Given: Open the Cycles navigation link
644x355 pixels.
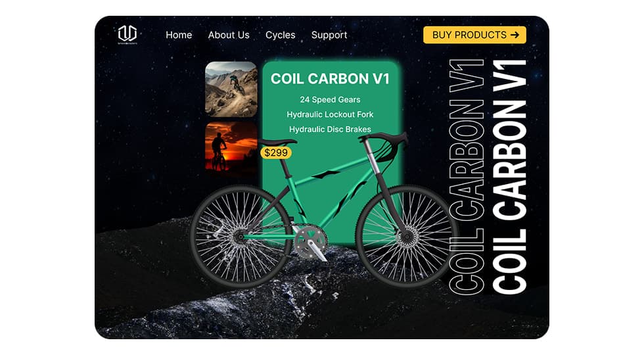Looking at the screenshot, I should [280, 35].
